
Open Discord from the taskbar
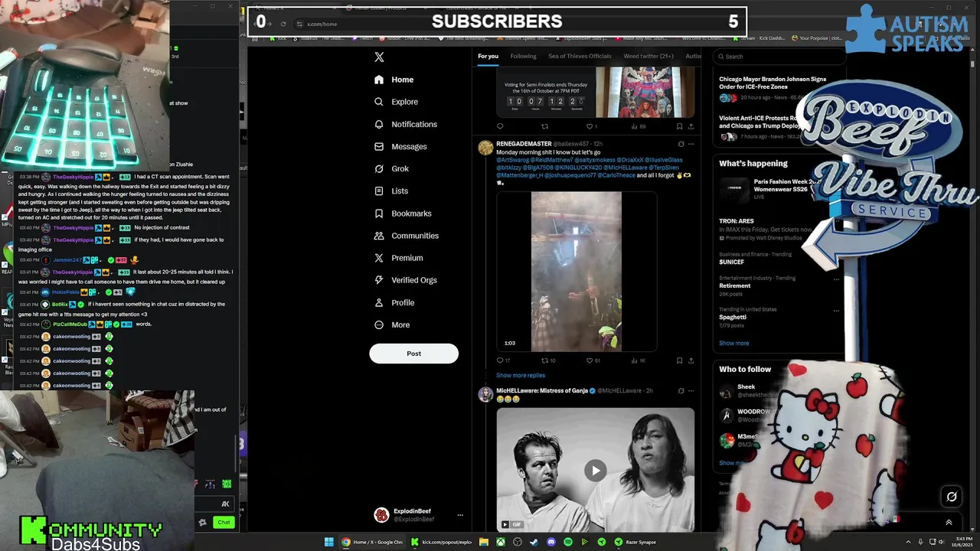tap(551, 542)
